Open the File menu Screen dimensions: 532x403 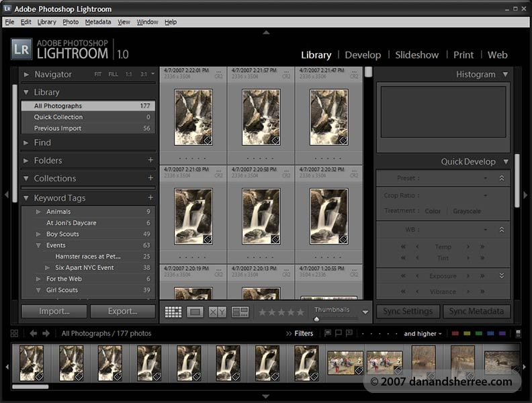(x=9, y=22)
